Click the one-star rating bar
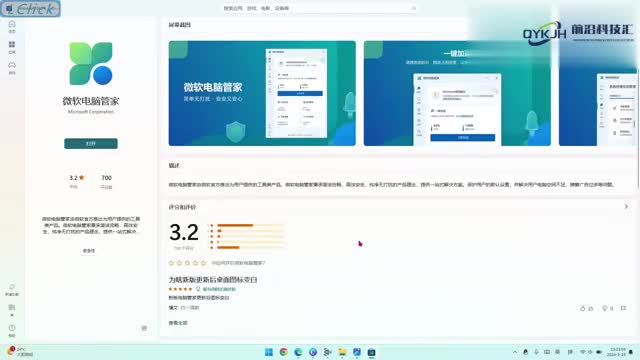The height and width of the screenshot is (360, 640). tap(251, 247)
